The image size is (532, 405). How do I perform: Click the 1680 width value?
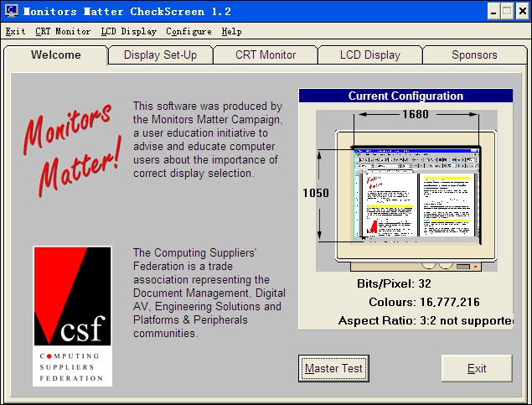pos(416,114)
